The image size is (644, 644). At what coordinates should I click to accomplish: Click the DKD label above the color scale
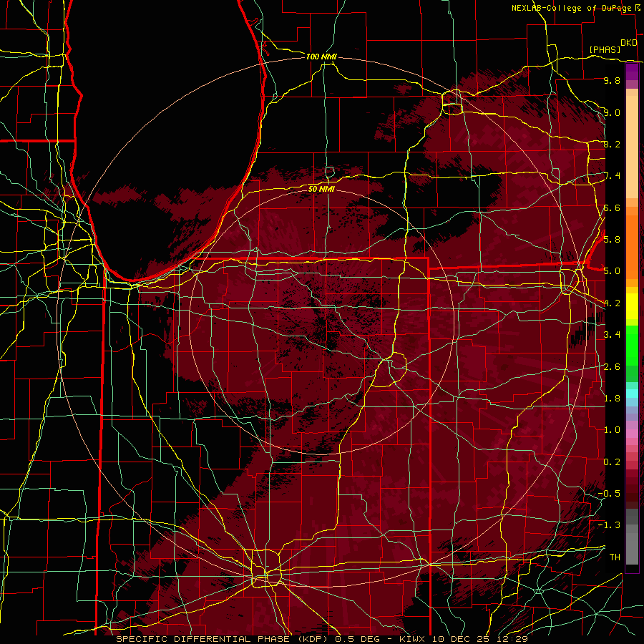pos(629,43)
